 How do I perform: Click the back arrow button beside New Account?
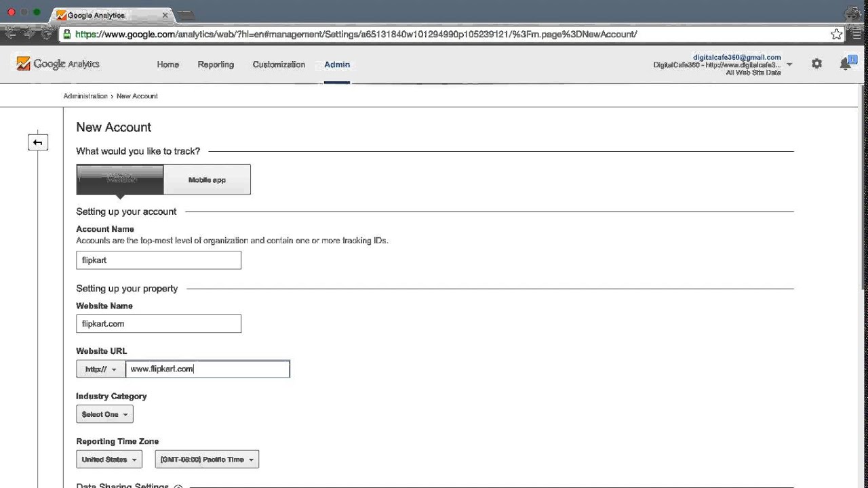pyautogui.click(x=38, y=142)
